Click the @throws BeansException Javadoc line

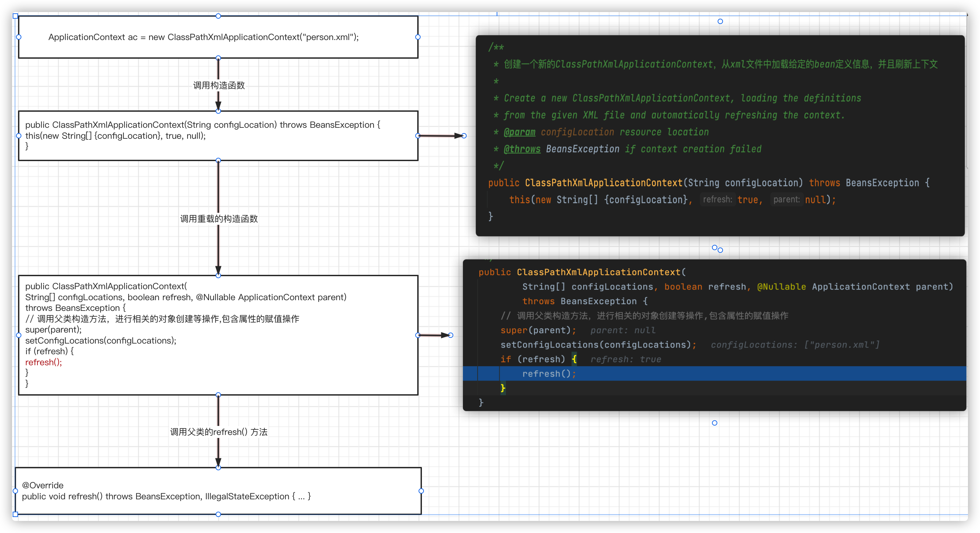(627, 149)
